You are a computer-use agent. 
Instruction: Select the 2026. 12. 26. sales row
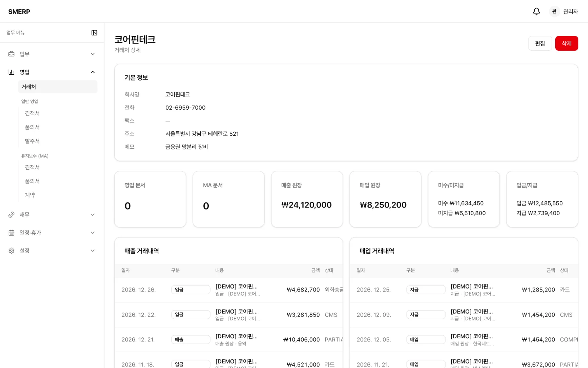229,290
